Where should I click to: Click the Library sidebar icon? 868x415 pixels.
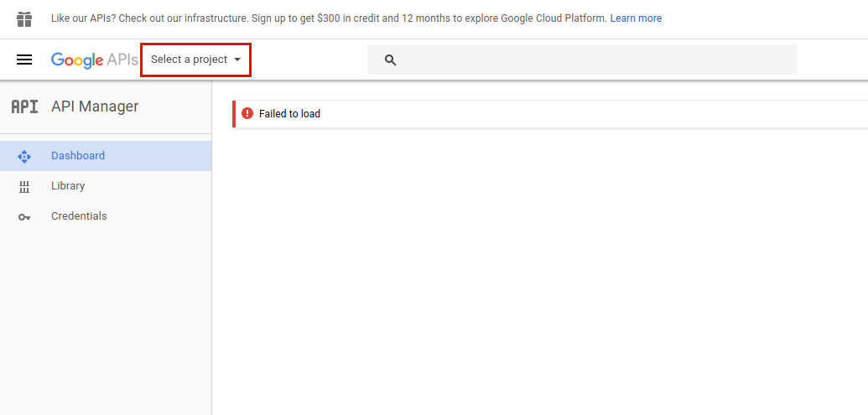(x=24, y=186)
